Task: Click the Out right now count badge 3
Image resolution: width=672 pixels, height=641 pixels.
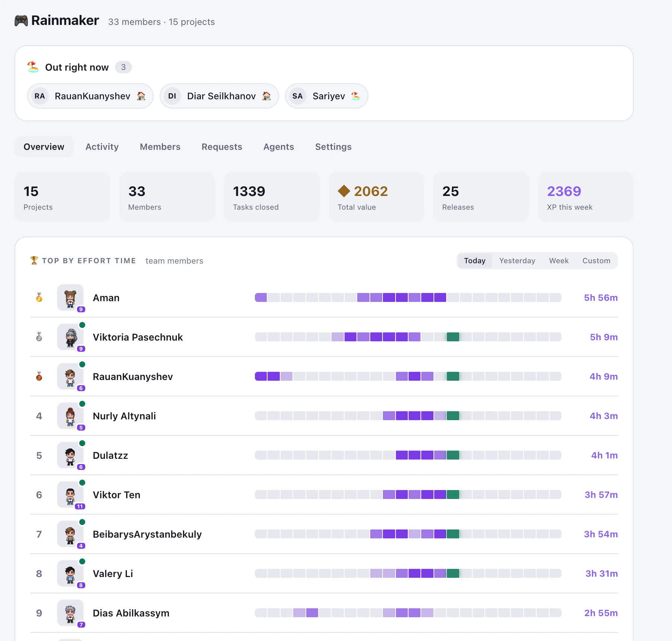Action: point(124,67)
